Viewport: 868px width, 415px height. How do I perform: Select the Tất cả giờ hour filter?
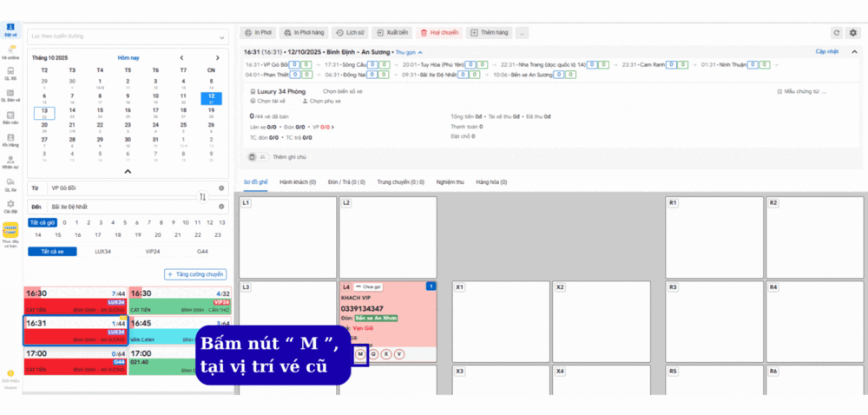[x=42, y=222]
